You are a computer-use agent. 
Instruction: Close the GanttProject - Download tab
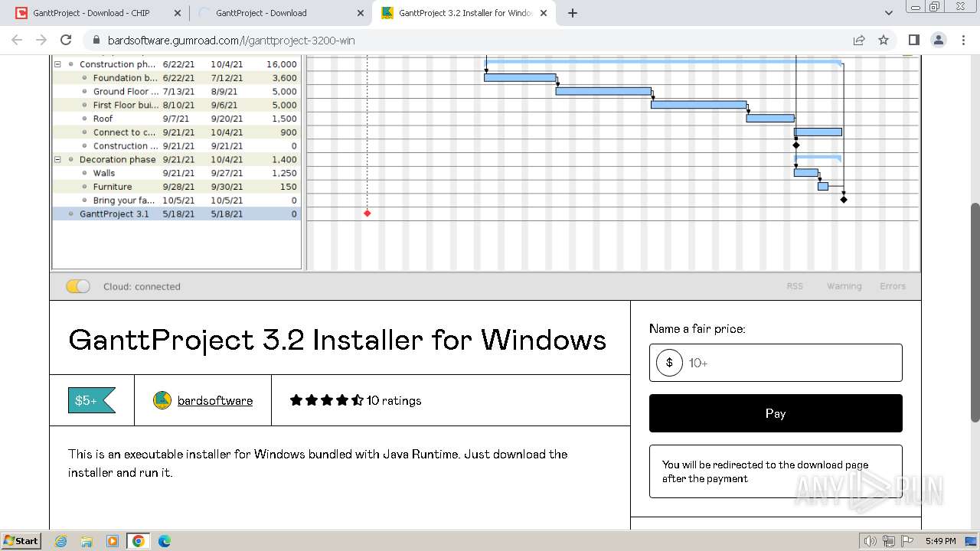[x=361, y=13]
